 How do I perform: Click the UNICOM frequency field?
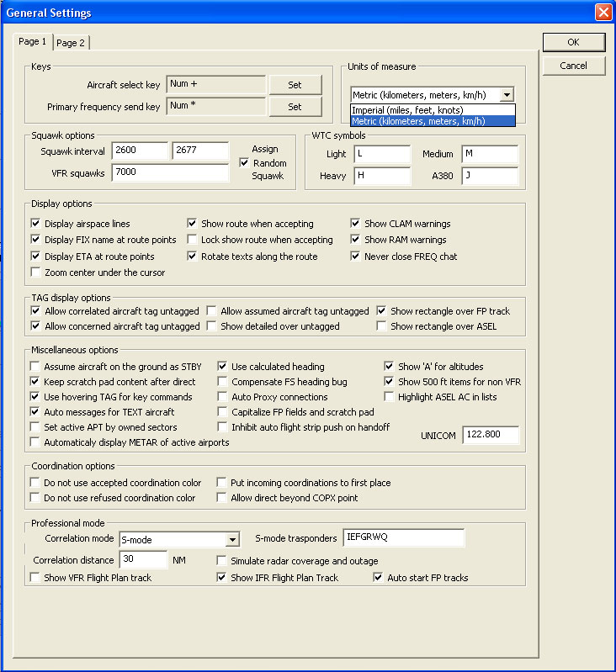coord(491,435)
